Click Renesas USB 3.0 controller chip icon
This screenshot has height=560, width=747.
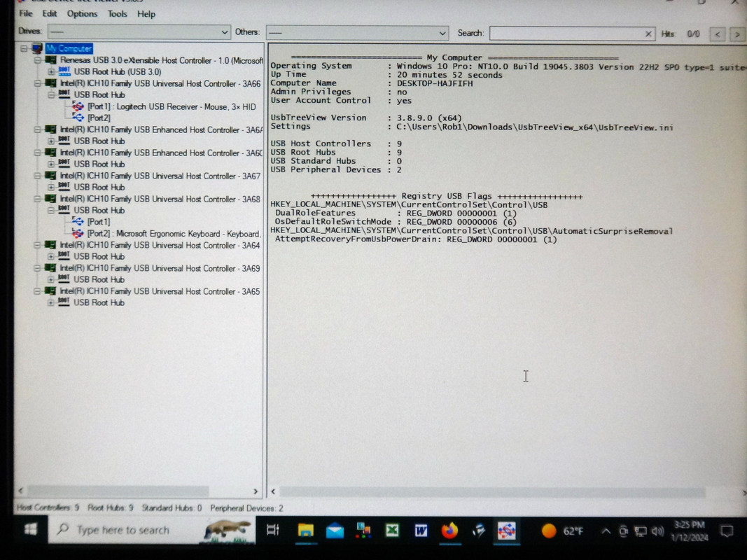pos(50,60)
